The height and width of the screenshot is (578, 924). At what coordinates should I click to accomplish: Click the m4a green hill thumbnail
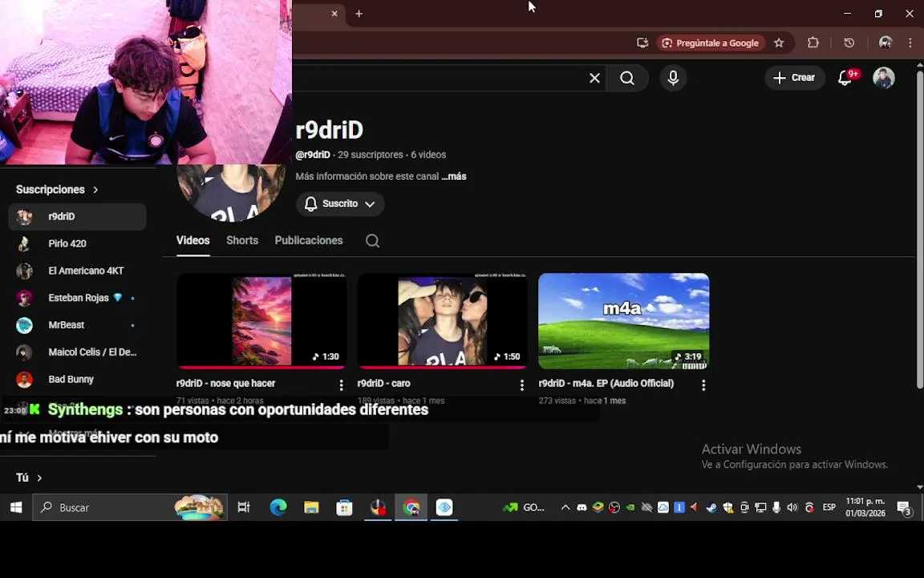click(x=623, y=321)
